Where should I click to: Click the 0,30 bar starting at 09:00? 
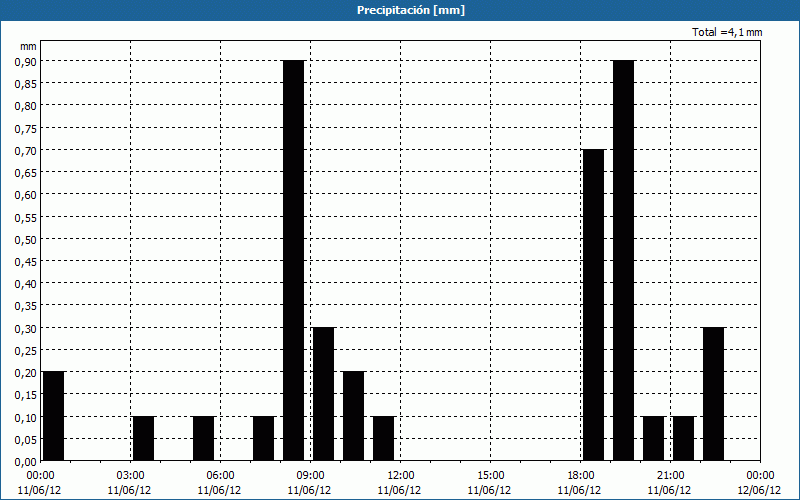(323, 393)
